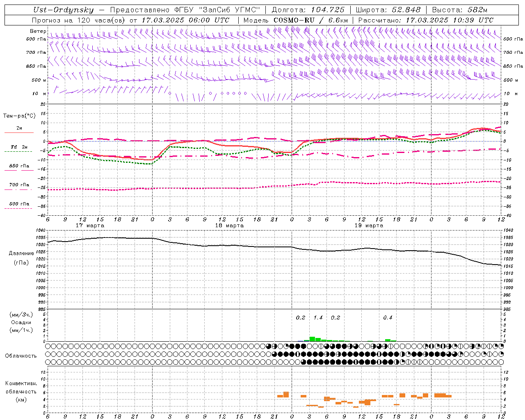Click the tallest green precipitation bar

coord(312,339)
